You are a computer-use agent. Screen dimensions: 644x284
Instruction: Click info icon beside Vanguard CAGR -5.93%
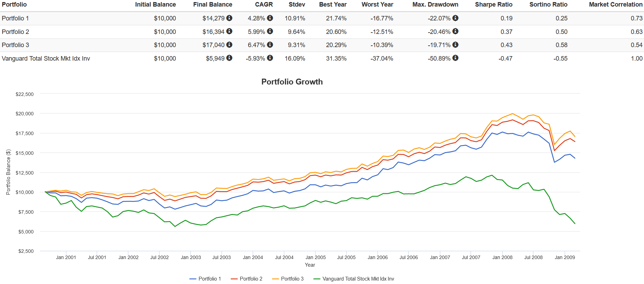(270, 58)
